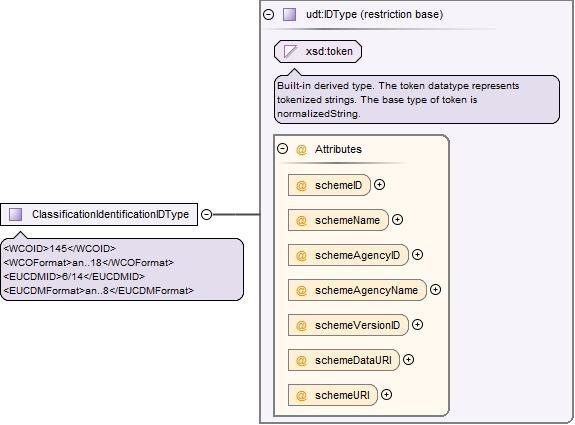Click the @ icon of schemeName attribute
The width and height of the screenshot is (575, 425).
coord(301,220)
